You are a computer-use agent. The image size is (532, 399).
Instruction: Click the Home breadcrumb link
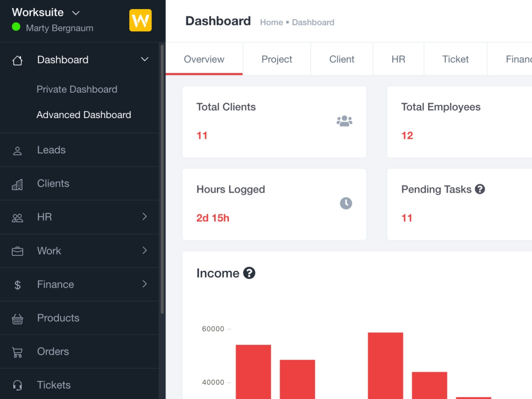point(271,22)
